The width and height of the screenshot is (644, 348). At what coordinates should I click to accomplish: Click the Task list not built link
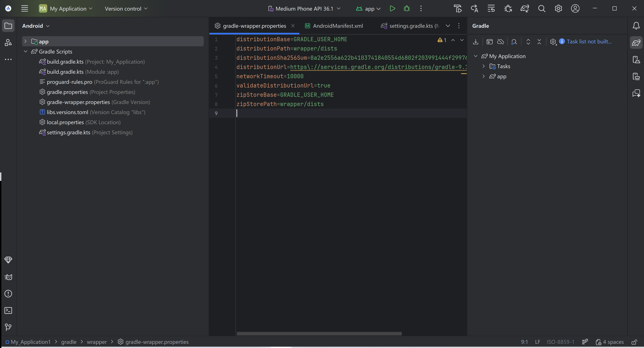click(x=589, y=42)
